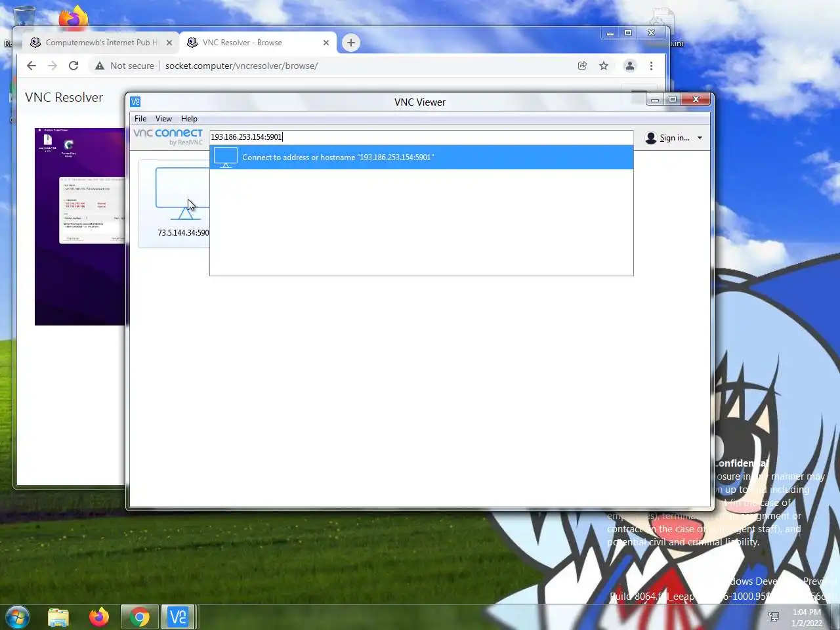Close the Computernewb's Internet Pub tab
This screenshot has height=630, width=840.
169,43
